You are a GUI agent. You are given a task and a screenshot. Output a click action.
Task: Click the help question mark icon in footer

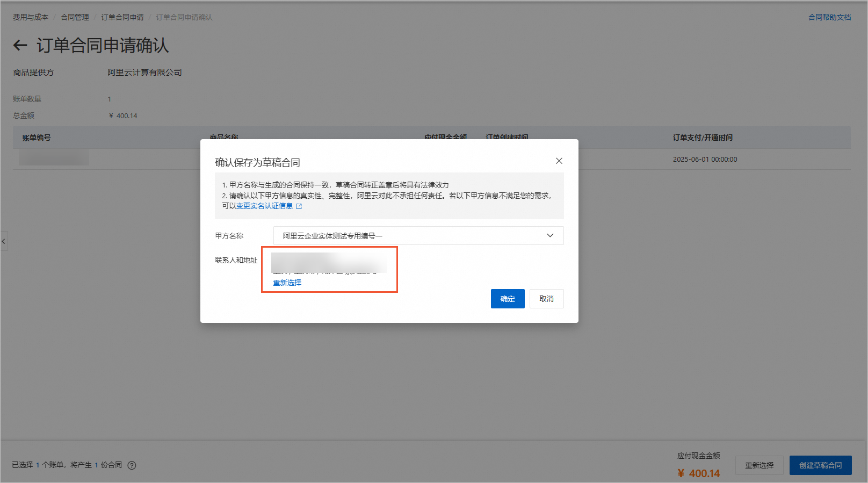[132, 465]
